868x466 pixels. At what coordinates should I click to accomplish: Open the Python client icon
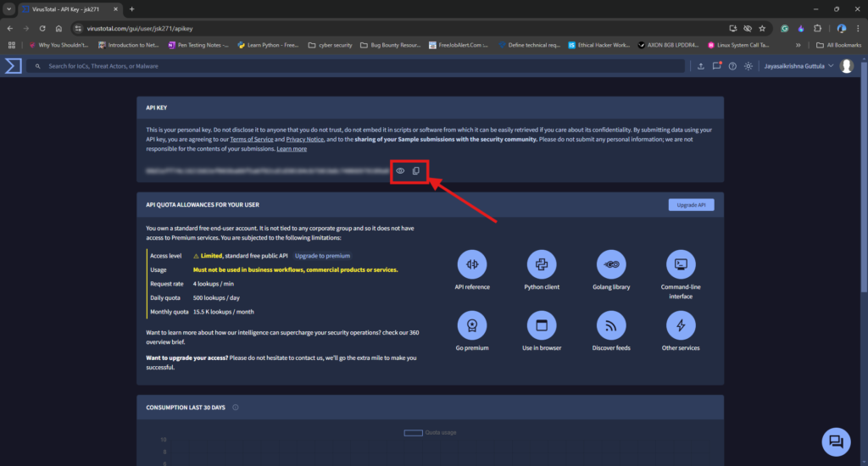pos(542,264)
